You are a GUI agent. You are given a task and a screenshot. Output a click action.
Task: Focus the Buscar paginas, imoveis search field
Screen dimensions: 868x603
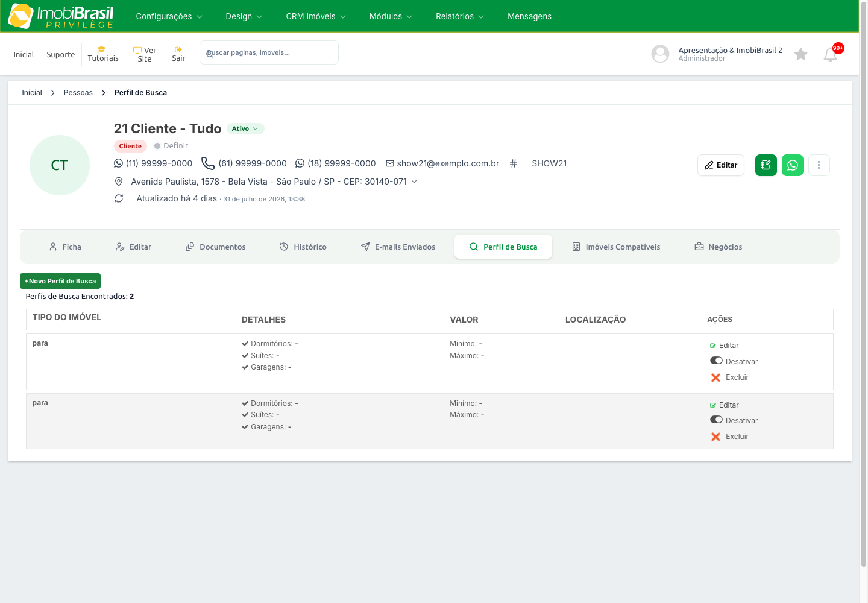(269, 52)
